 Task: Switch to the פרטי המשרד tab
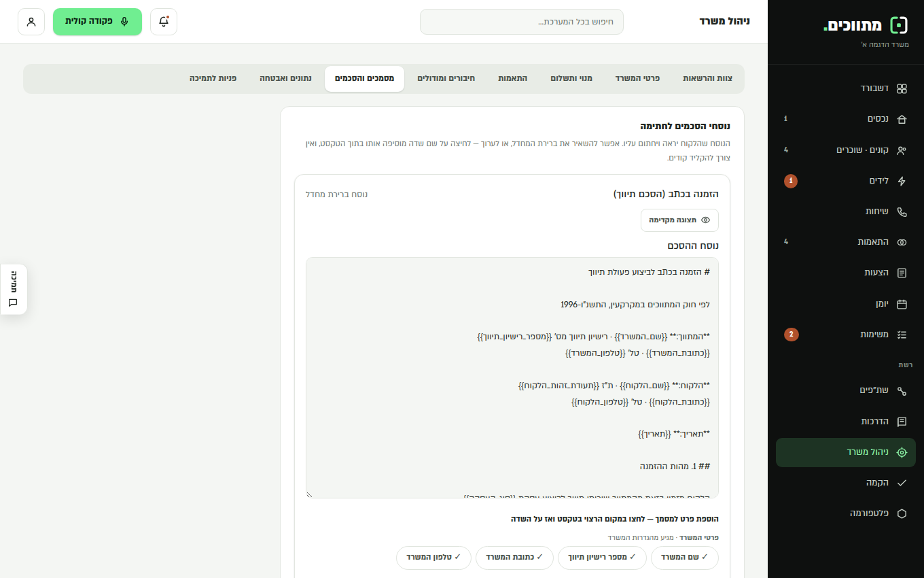click(638, 79)
